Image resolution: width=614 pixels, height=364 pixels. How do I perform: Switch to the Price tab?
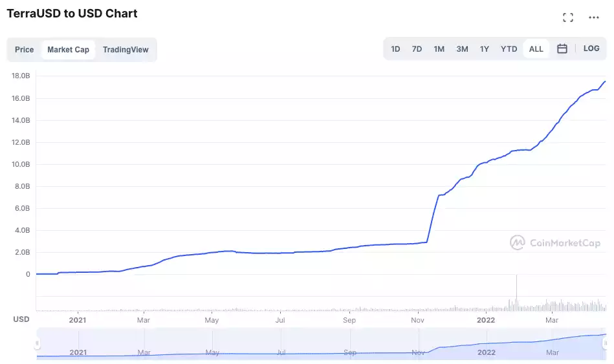tap(25, 50)
